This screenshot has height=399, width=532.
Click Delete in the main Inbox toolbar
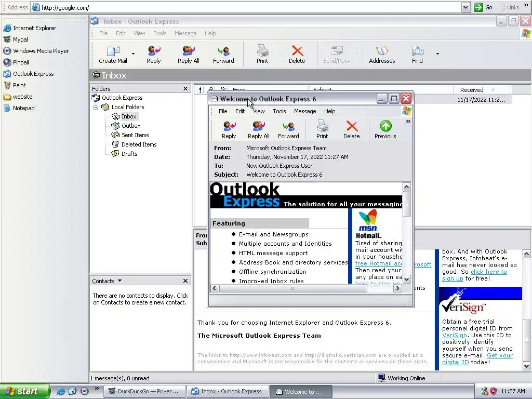pos(297,54)
